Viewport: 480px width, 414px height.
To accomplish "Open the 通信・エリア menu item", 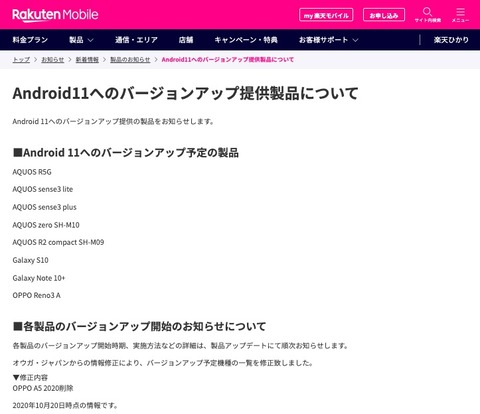I will coord(136,40).
